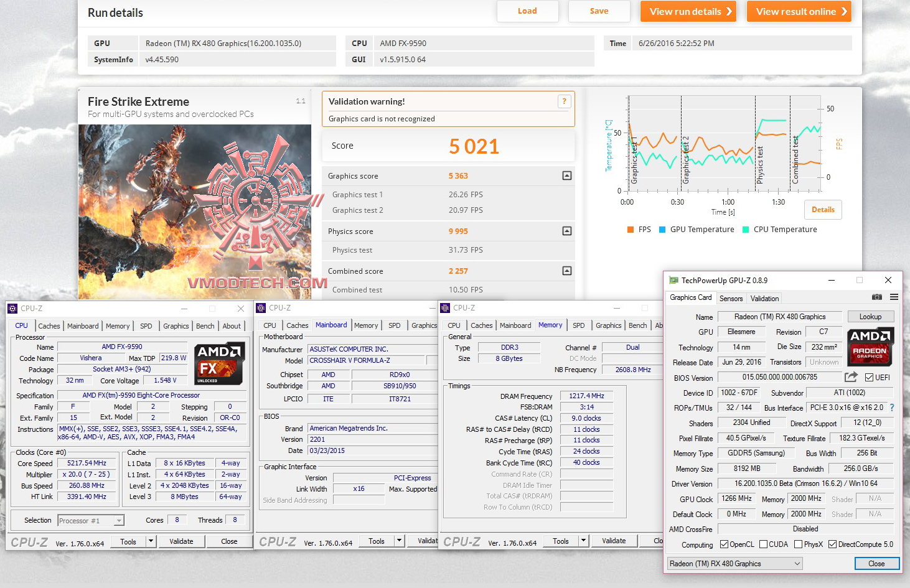The height and width of the screenshot is (588, 910).
Task: Click the GPU-Z screenshot camera icon
Action: point(876,297)
